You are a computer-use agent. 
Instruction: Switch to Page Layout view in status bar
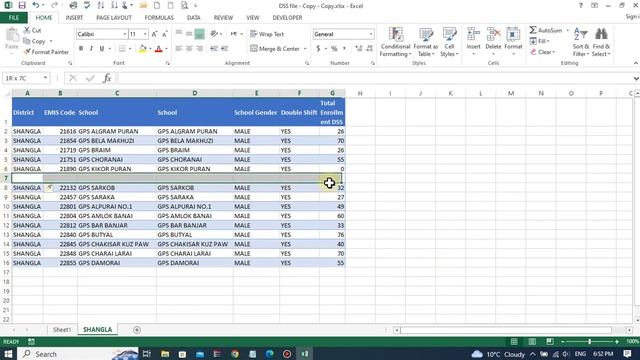532,341
